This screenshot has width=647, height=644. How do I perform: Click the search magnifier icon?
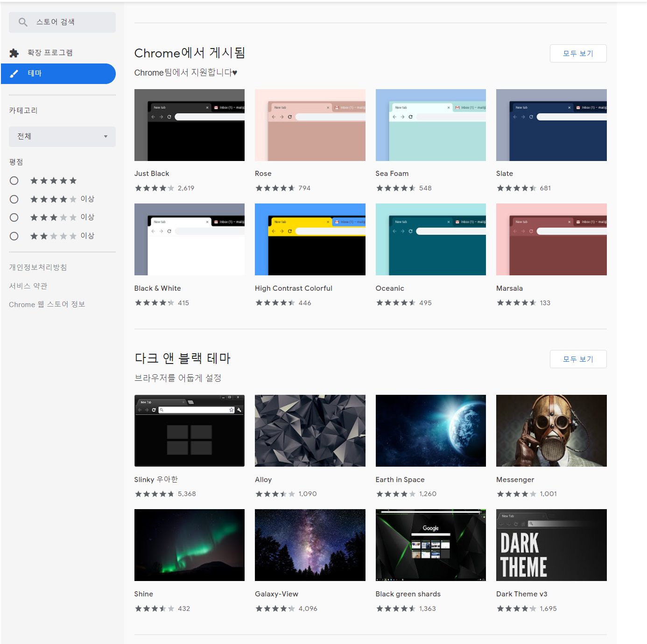(23, 22)
